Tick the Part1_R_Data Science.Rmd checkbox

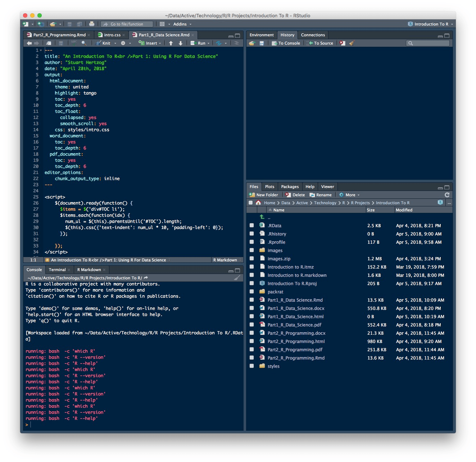tap(251, 300)
